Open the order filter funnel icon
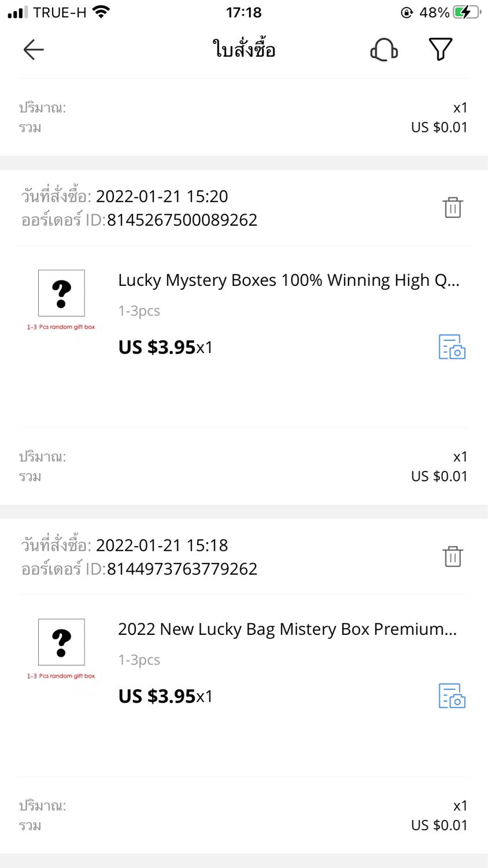Screen dimensions: 488x868 (441, 50)
